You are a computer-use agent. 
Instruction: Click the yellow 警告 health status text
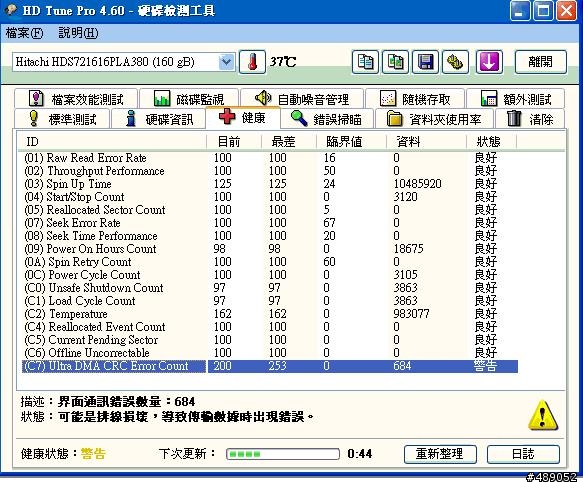[x=93, y=454]
